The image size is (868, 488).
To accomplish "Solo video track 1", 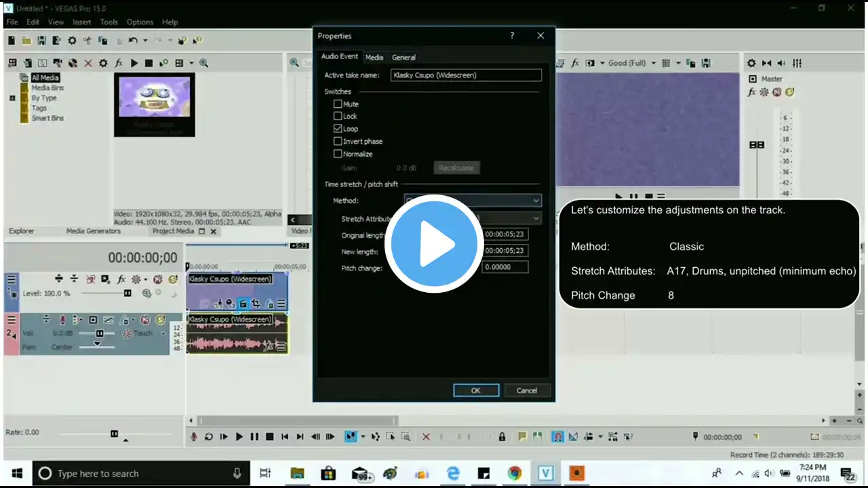I will pyautogui.click(x=173, y=279).
